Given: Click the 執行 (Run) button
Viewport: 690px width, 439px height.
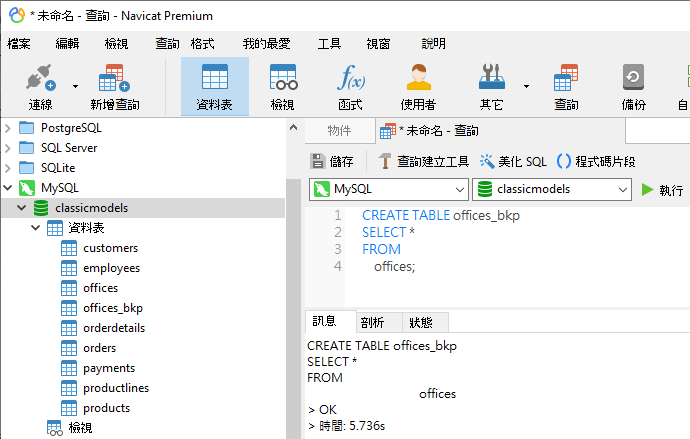Looking at the screenshot, I should (x=662, y=190).
